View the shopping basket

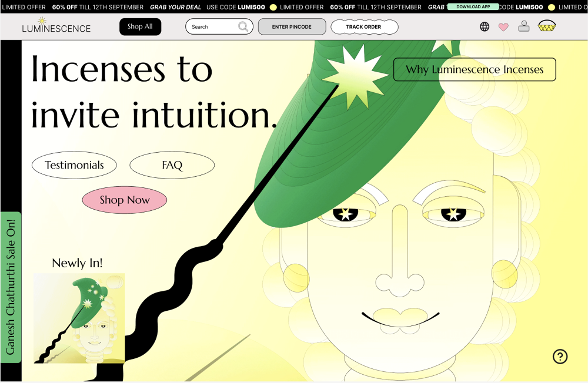547,26
